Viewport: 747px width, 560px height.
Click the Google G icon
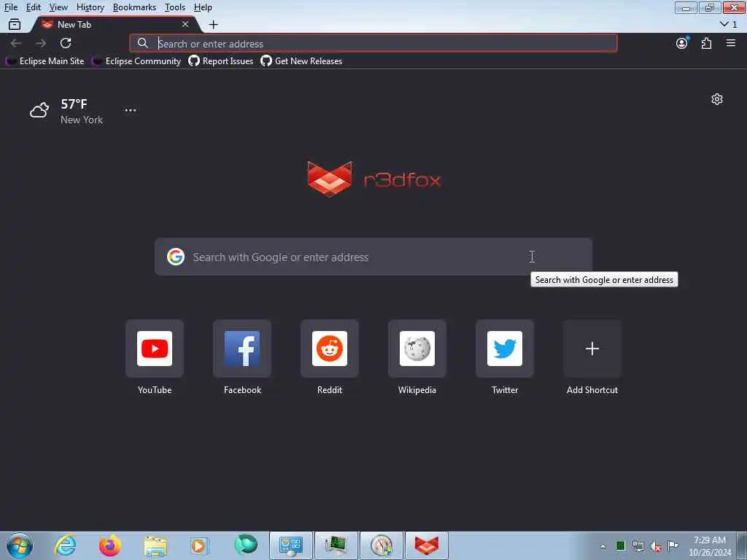pos(176,257)
